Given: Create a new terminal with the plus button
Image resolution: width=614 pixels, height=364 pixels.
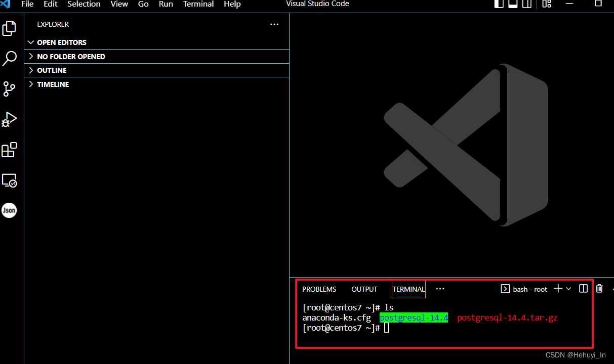Looking at the screenshot, I should click(x=557, y=288).
